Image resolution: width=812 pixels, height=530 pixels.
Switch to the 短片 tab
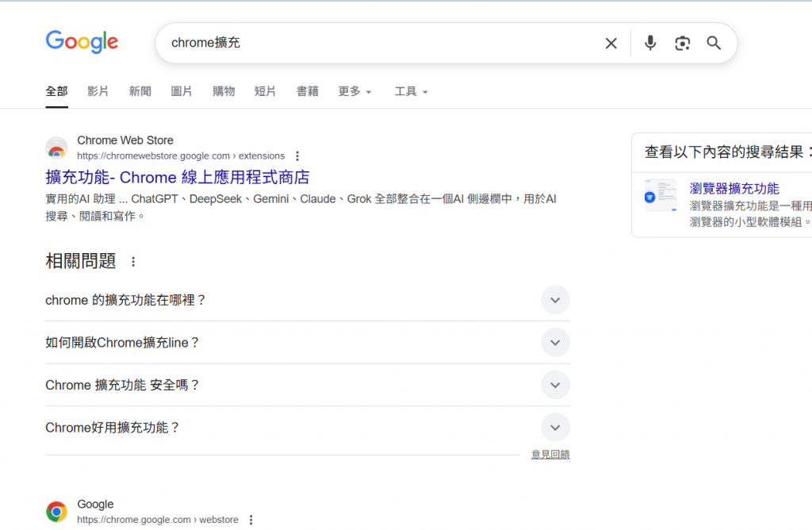coord(265,92)
